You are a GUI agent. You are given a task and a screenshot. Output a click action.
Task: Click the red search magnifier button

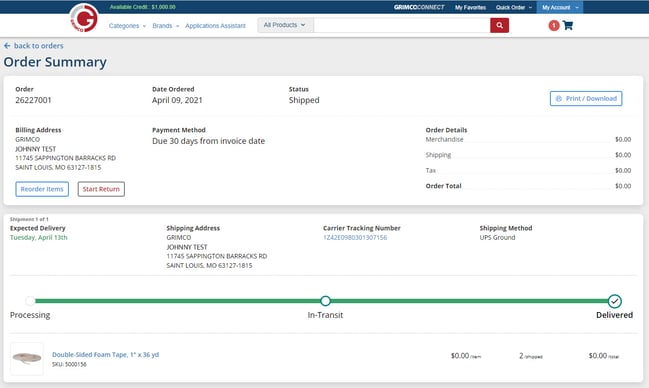coord(499,25)
